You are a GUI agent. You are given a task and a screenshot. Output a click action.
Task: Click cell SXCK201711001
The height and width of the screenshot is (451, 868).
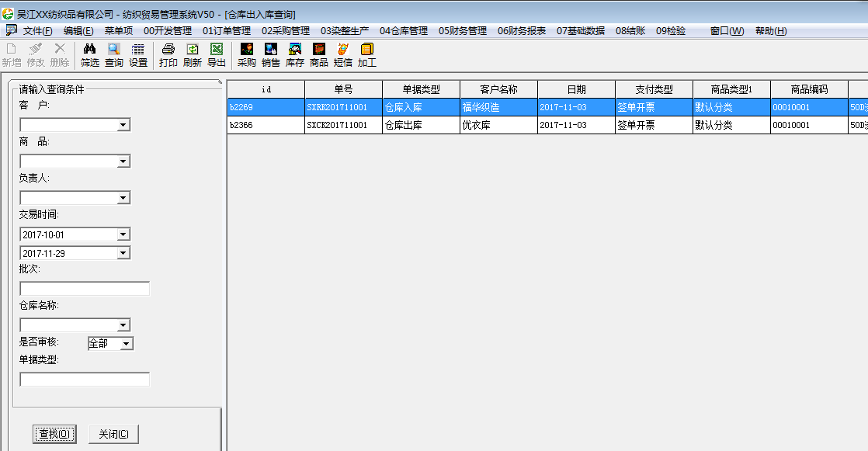pyautogui.click(x=344, y=125)
